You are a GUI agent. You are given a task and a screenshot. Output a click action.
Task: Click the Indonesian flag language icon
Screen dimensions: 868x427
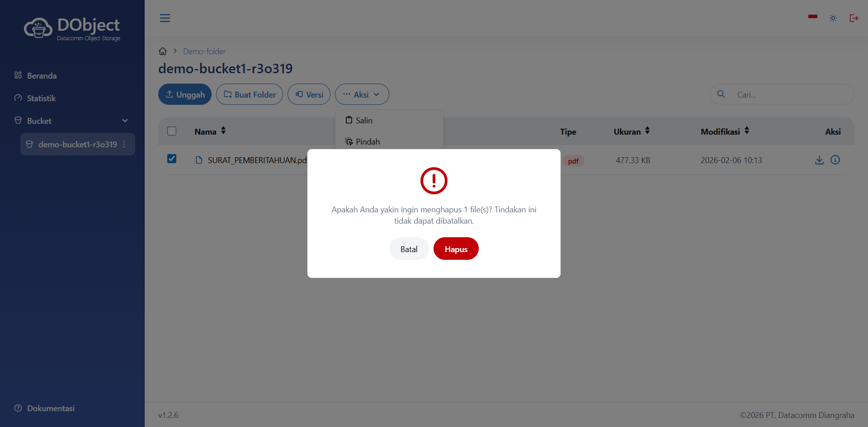pyautogui.click(x=813, y=17)
